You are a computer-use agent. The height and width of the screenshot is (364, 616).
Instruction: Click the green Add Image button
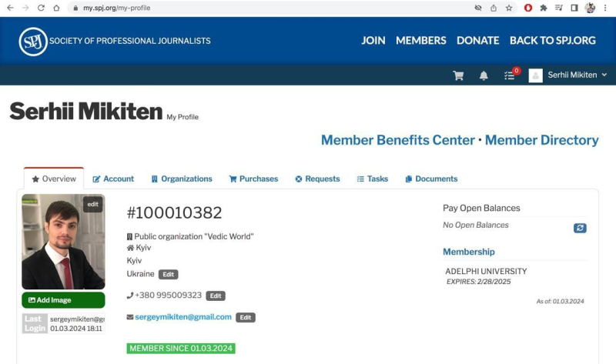63,300
